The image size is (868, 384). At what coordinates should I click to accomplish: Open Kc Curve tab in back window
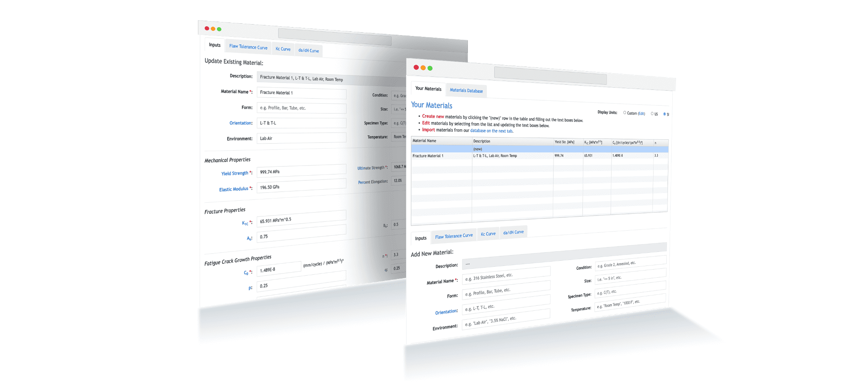click(283, 49)
